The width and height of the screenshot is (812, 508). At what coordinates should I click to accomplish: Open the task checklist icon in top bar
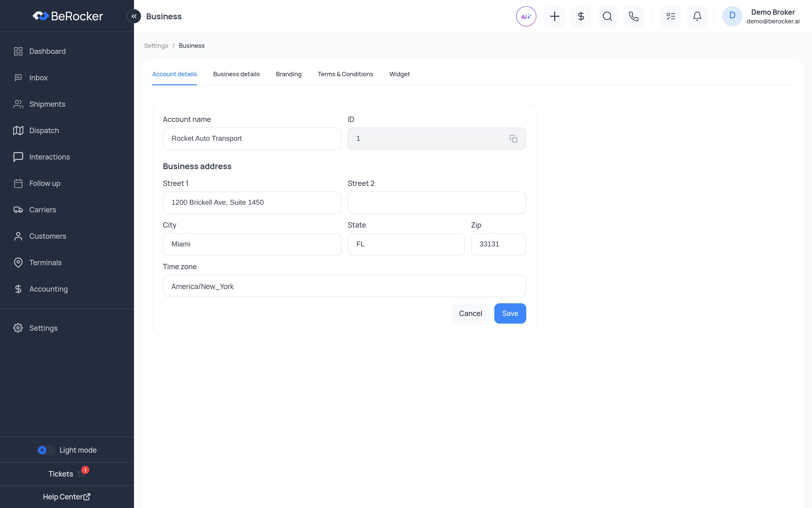(671, 16)
